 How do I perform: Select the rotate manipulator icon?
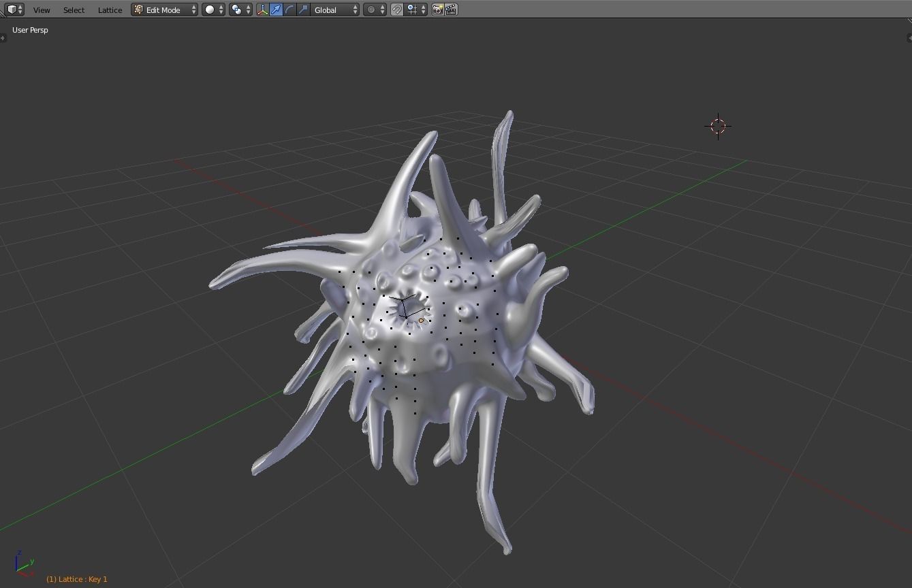coord(289,10)
